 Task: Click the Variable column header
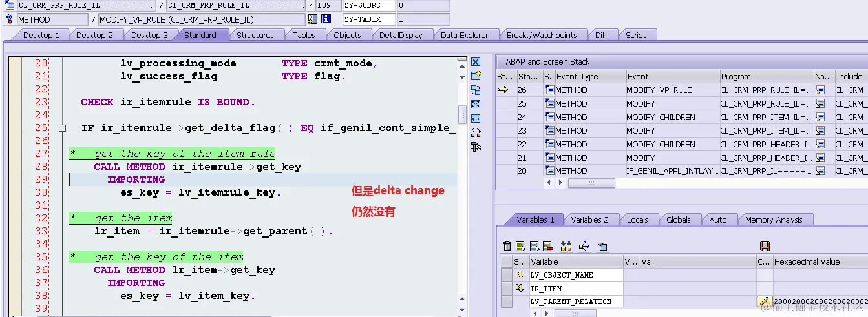point(576,261)
